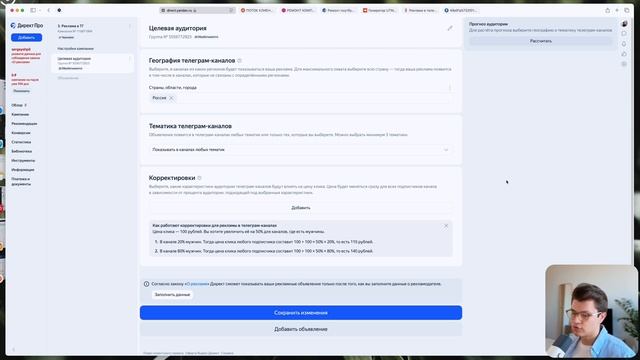
Task: Select Настройки кампании in sidebar
Action: 76,49
